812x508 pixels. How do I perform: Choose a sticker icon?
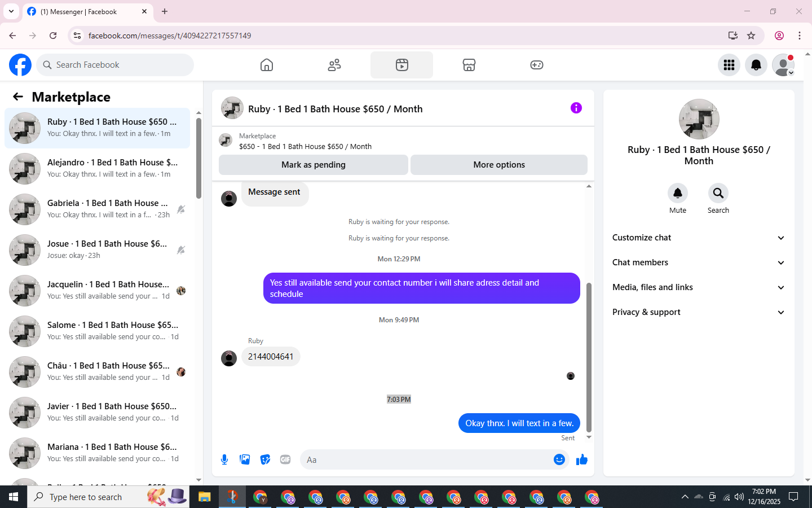pos(265,459)
